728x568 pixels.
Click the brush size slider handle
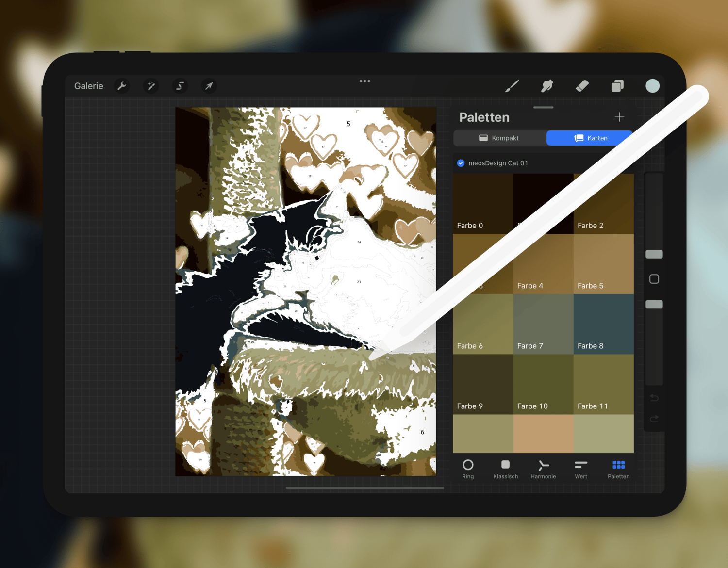654,254
